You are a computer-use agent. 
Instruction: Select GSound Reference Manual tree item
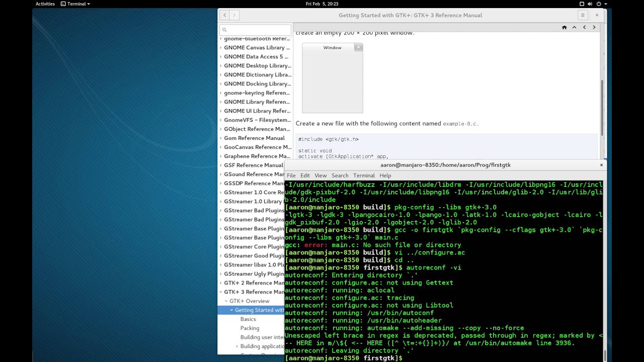[x=254, y=174]
